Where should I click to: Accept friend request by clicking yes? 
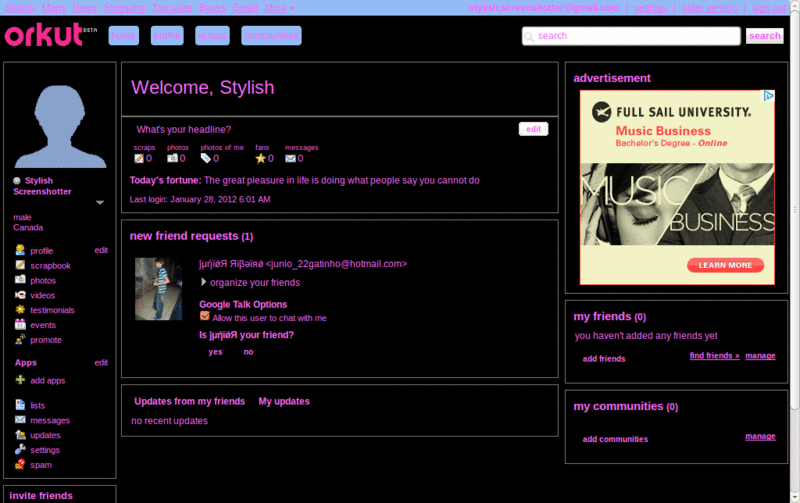click(x=215, y=352)
